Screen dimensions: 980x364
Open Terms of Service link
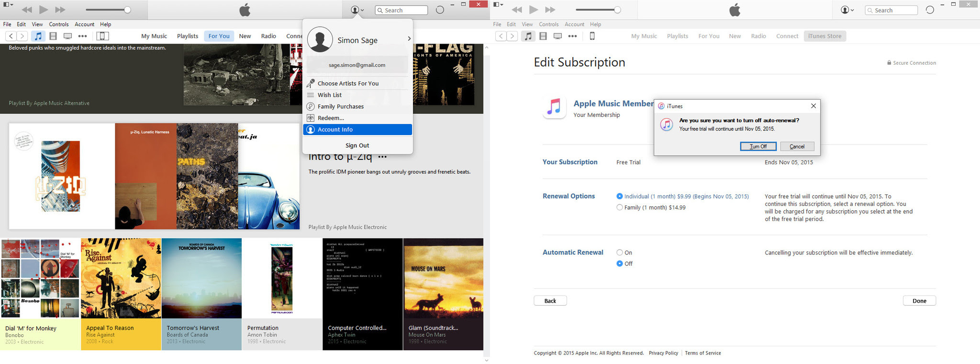pyautogui.click(x=702, y=353)
